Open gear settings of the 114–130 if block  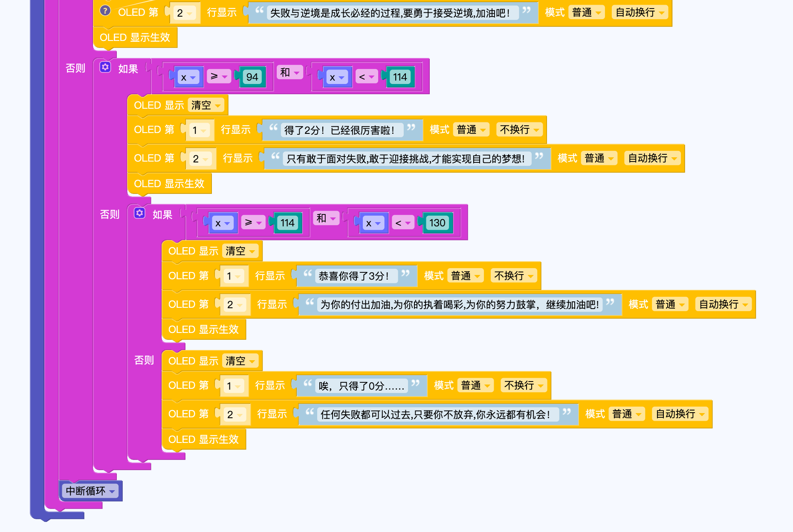pyautogui.click(x=139, y=213)
